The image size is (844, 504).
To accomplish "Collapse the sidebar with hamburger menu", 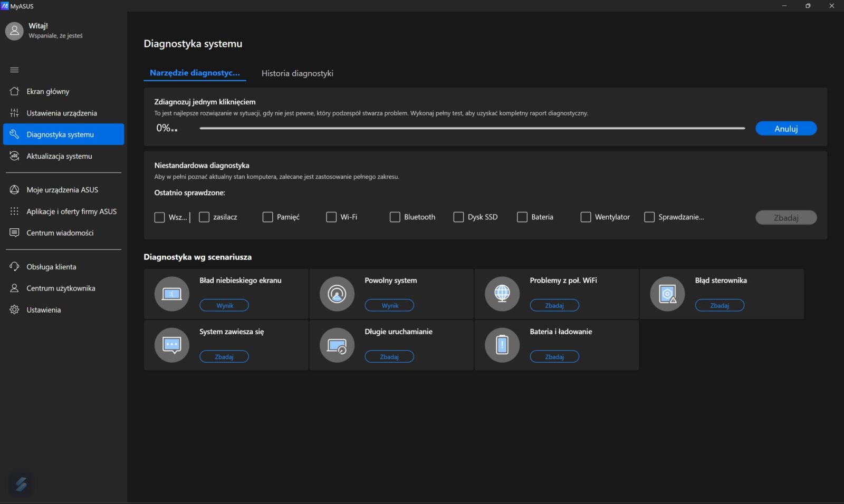I will (x=14, y=70).
